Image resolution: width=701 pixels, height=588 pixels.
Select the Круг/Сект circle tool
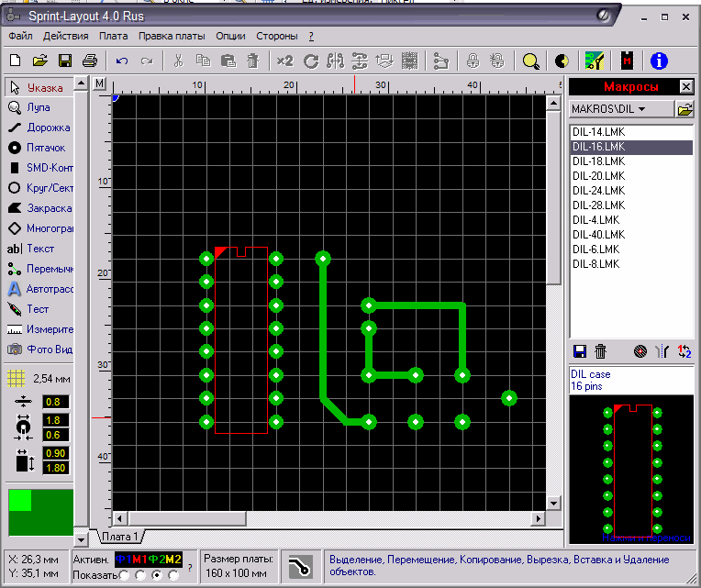[39, 188]
